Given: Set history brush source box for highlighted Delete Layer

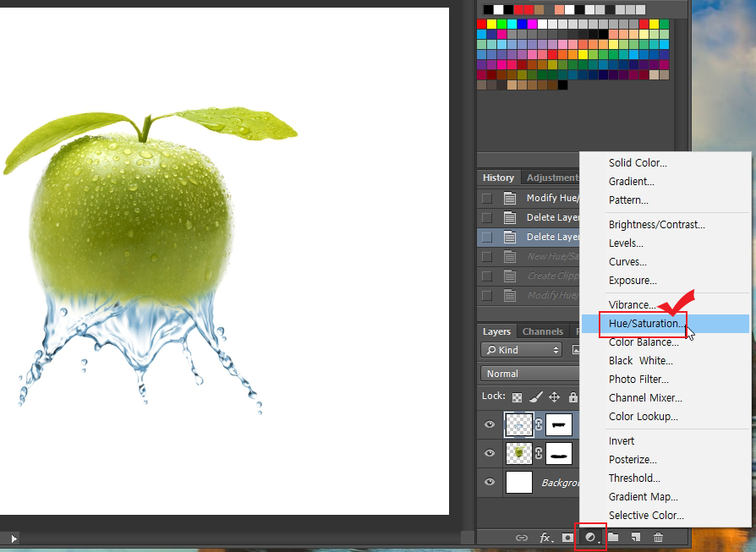Looking at the screenshot, I should click(487, 238).
